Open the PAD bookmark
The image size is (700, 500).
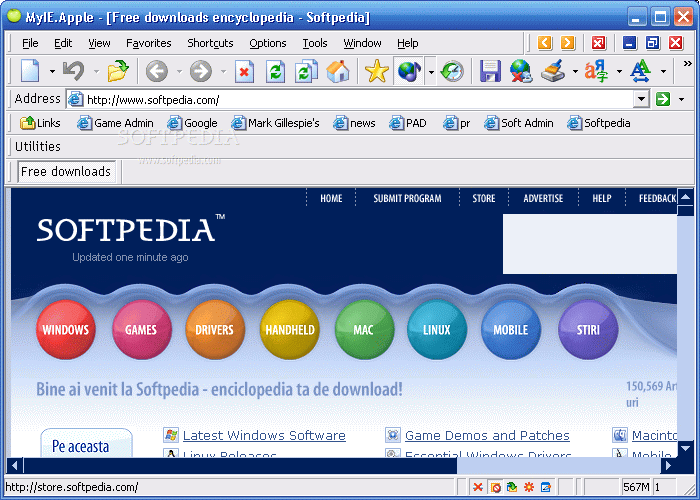click(x=408, y=123)
